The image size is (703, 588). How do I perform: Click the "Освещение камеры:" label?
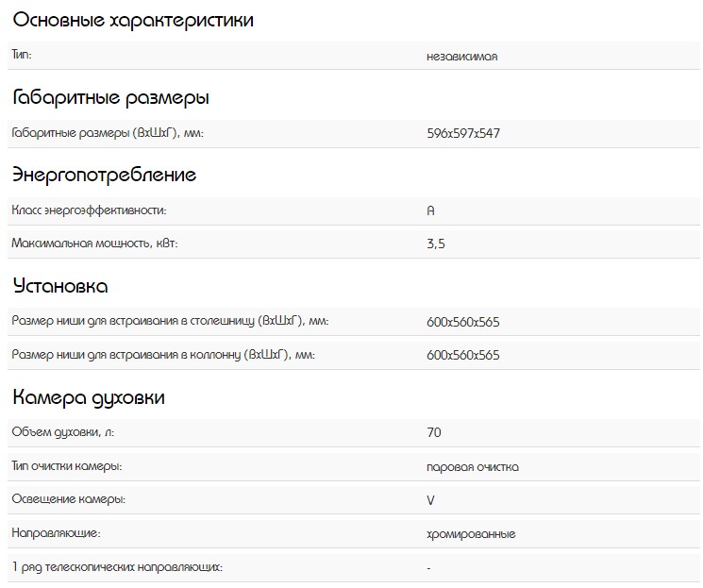coord(68,499)
